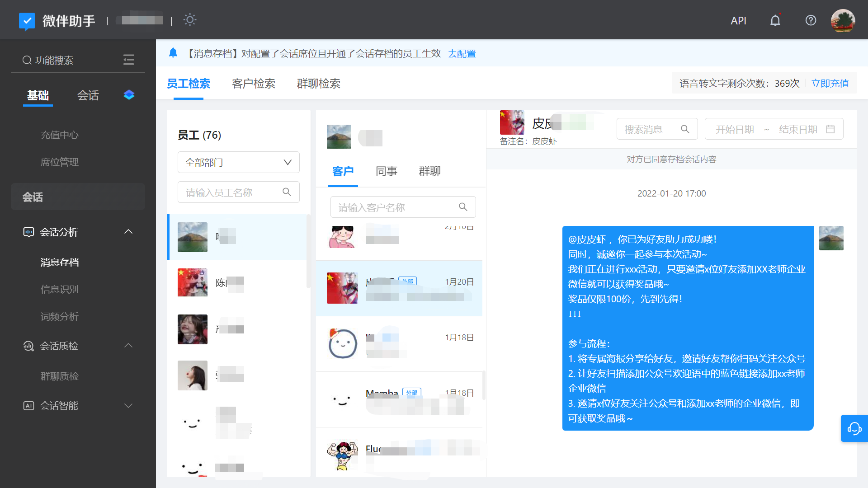Click the 会话质检 inspection icon
The width and height of the screenshot is (868, 488).
[28, 346]
